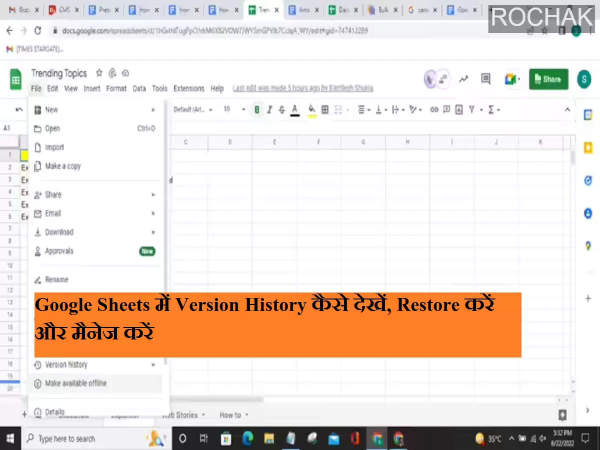
Task: Choose Make available offline option
Action: pyautogui.click(x=76, y=383)
